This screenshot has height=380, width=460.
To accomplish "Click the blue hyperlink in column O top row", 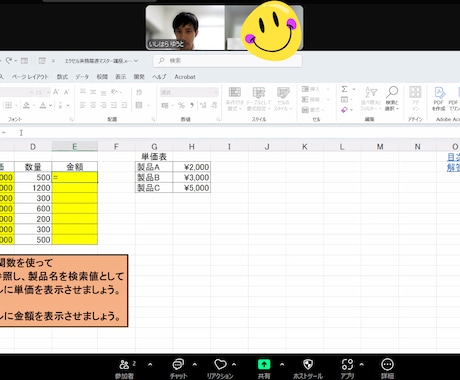I will (453, 157).
